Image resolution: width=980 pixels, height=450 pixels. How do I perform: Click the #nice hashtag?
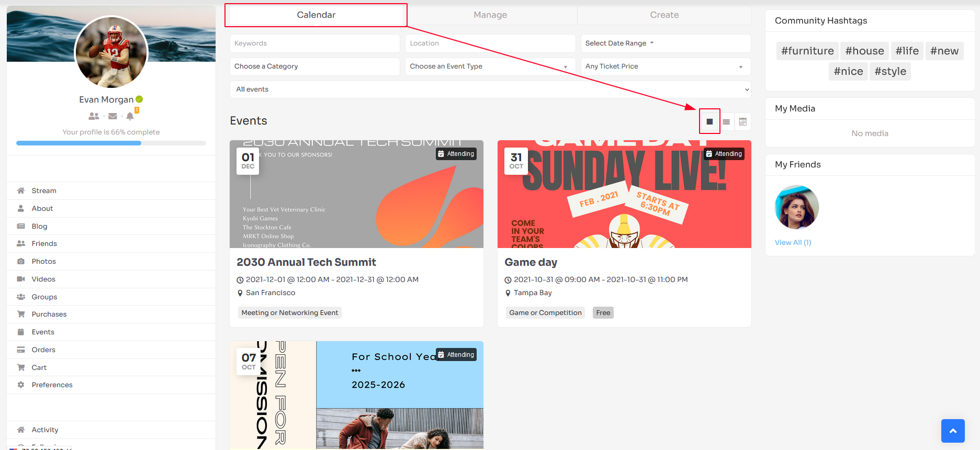click(x=848, y=71)
